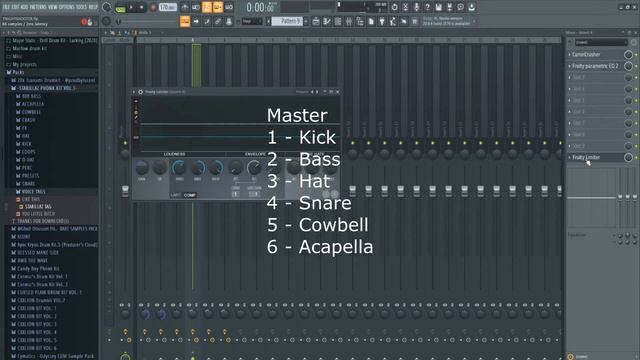Click the render/export audio icon
Image resolution: width=640 pixels, height=360 pixels.
coord(449,7)
